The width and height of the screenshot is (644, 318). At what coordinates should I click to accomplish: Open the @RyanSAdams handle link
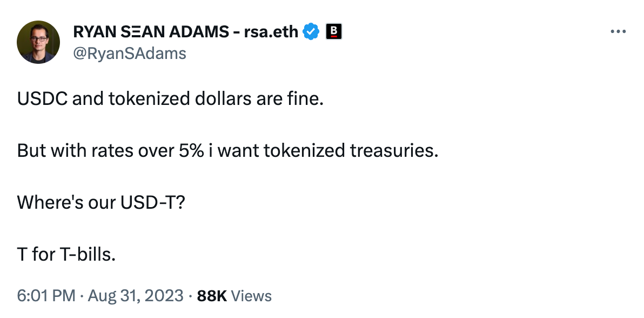[129, 53]
